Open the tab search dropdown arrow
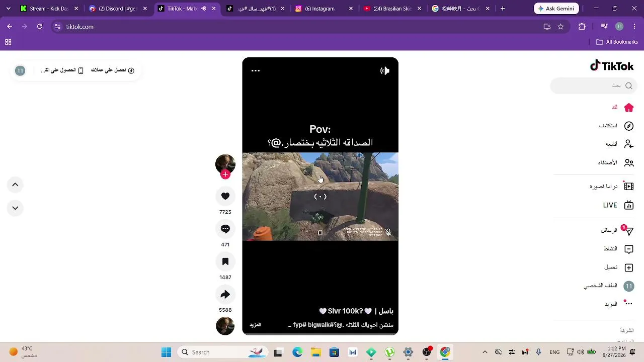The image size is (644, 362). pyautogui.click(x=8, y=9)
